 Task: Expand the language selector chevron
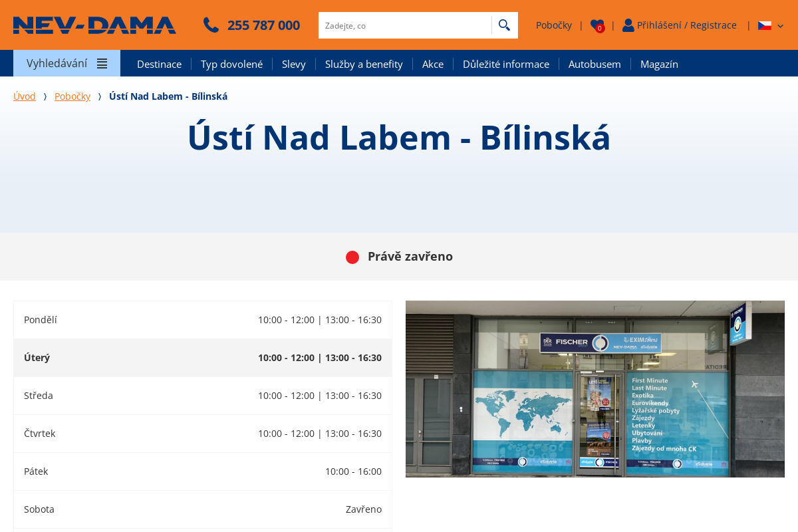pyautogui.click(x=780, y=26)
